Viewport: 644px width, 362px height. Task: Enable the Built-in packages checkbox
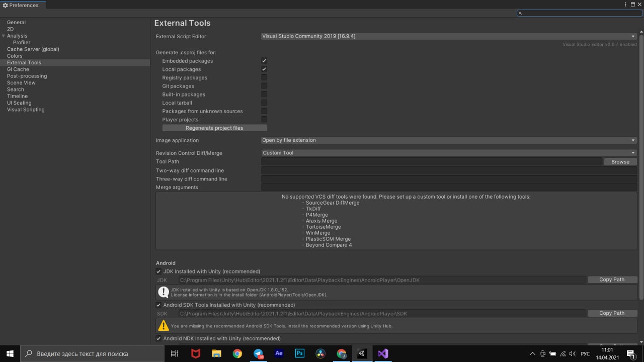(264, 95)
